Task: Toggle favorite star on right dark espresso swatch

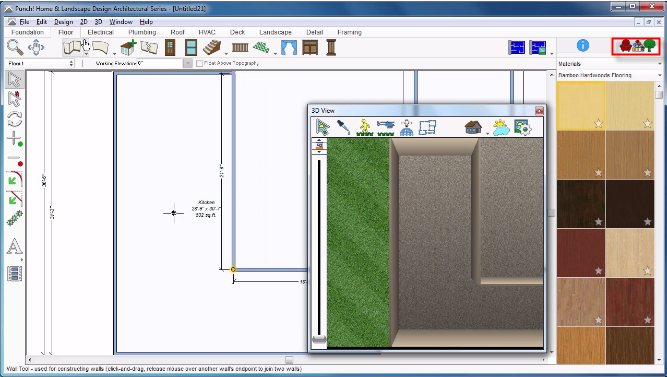Action: coord(647,221)
